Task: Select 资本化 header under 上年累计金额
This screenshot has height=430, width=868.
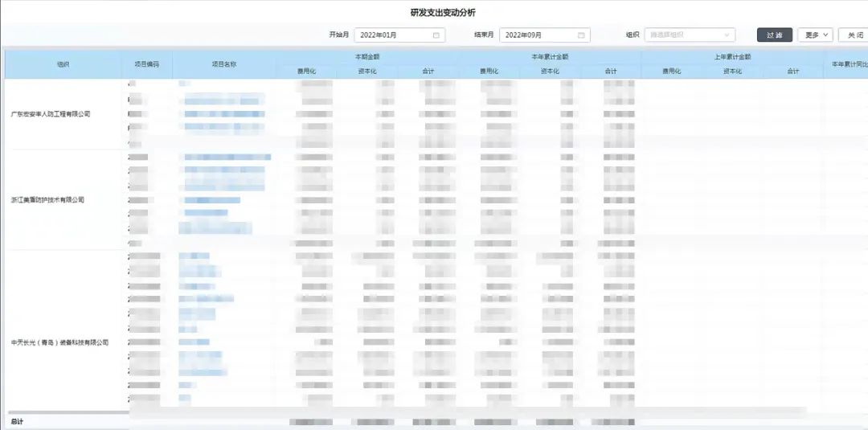Action: pyautogui.click(x=732, y=72)
